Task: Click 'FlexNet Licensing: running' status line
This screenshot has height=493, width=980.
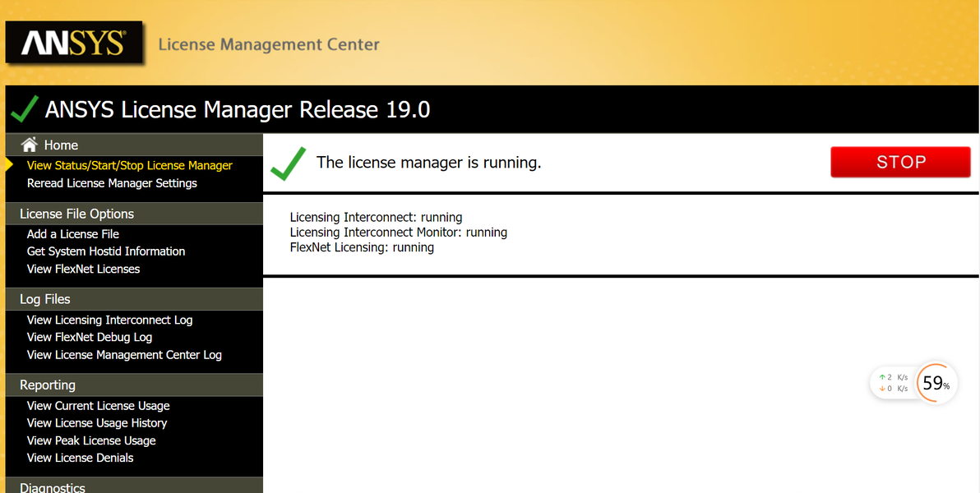Action: [x=362, y=247]
